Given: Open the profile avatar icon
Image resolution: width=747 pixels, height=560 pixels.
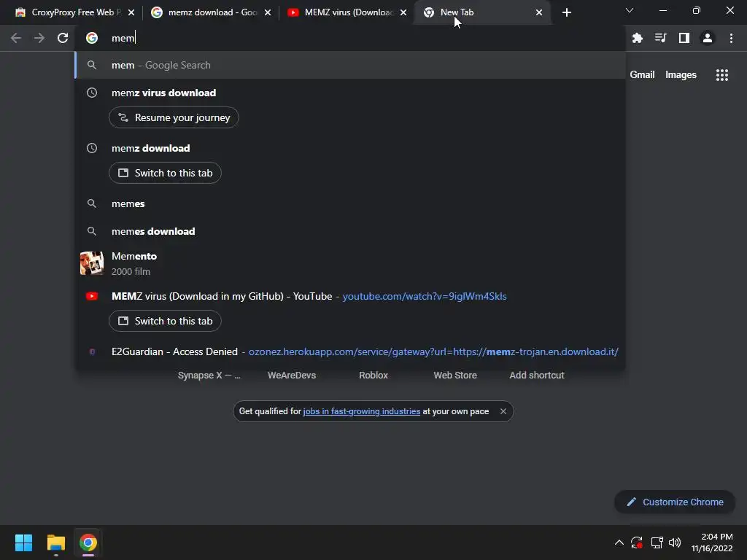Looking at the screenshot, I should [708, 38].
